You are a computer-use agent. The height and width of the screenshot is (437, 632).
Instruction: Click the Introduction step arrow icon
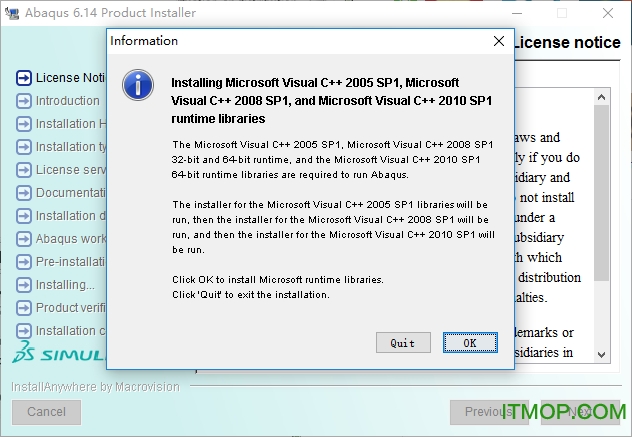24,101
